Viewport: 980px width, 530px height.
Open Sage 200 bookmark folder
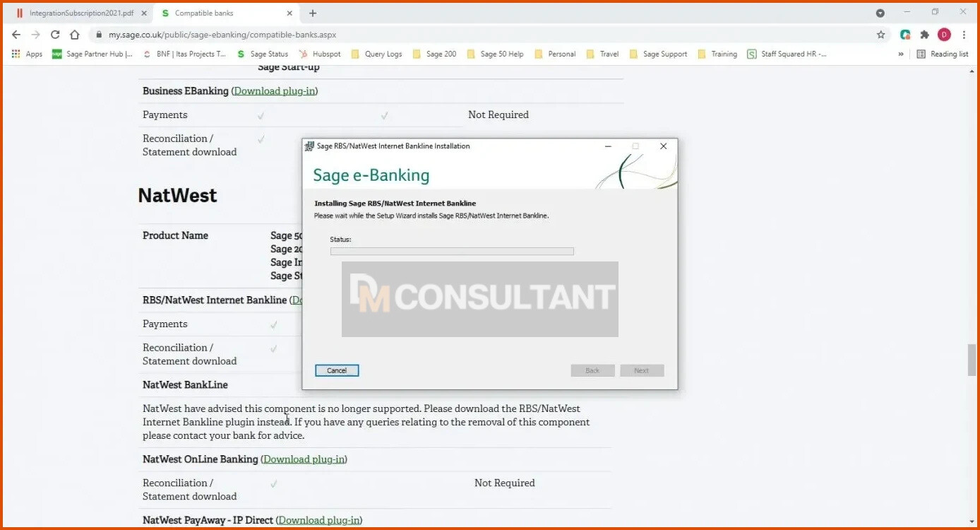[x=434, y=54]
